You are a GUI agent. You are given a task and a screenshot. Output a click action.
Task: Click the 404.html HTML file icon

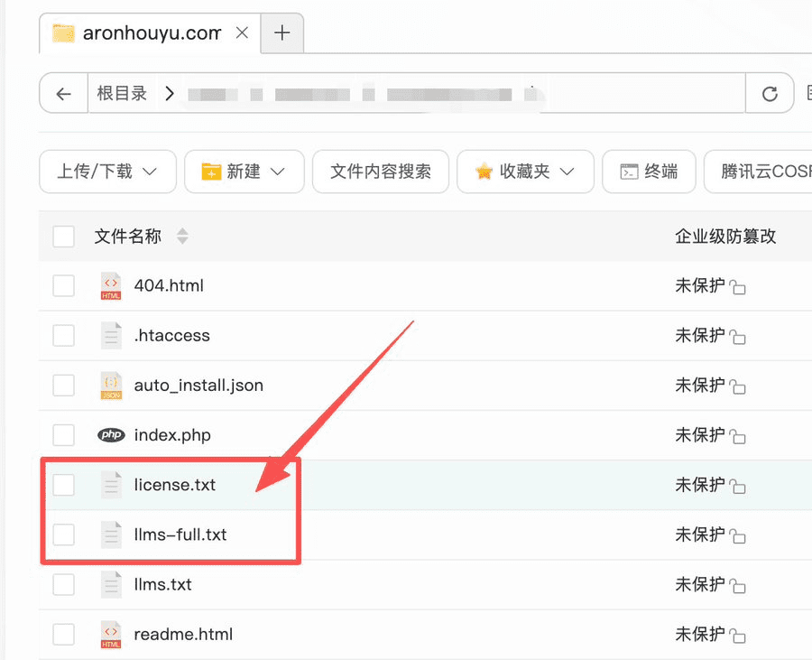coord(111,286)
